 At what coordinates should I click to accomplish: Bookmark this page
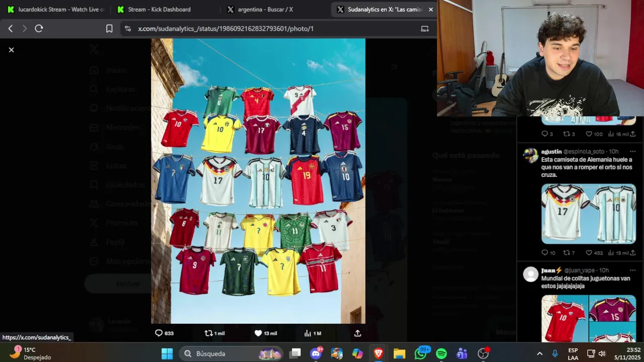(x=109, y=29)
